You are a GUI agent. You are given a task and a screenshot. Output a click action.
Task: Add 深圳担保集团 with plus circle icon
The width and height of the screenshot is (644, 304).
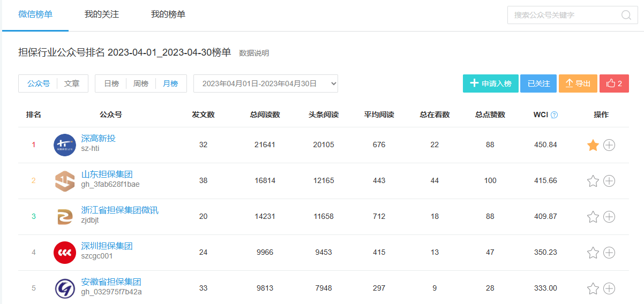pos(609,253)
